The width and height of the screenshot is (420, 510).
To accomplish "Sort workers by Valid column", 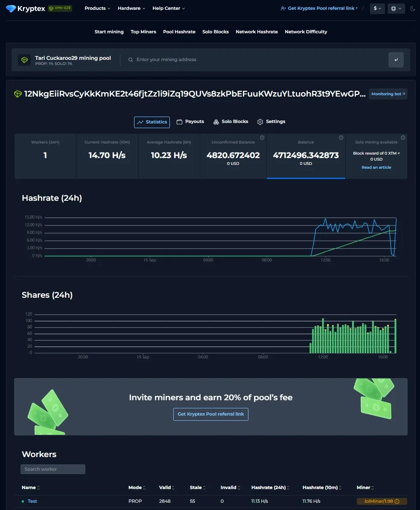I will click(x=166, y=488).
